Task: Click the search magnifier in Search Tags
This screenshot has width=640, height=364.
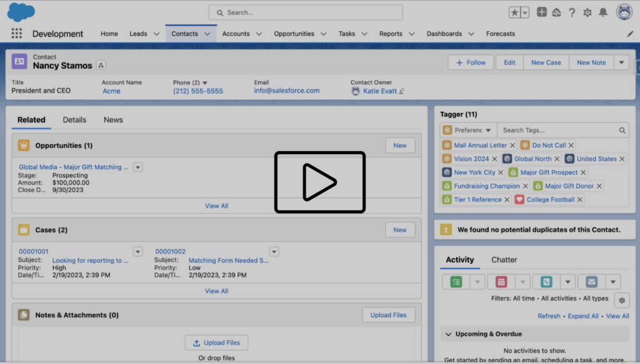Action: click(x=622, y=130)
